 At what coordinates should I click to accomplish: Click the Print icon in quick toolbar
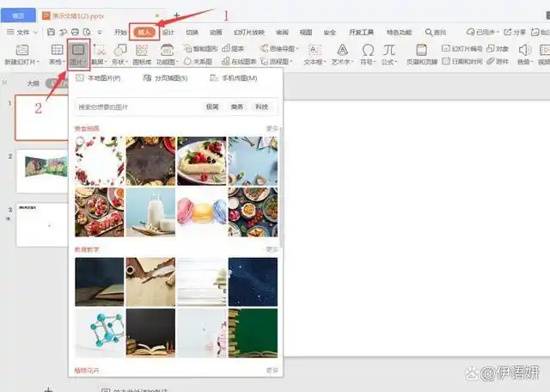pos(75,32)
